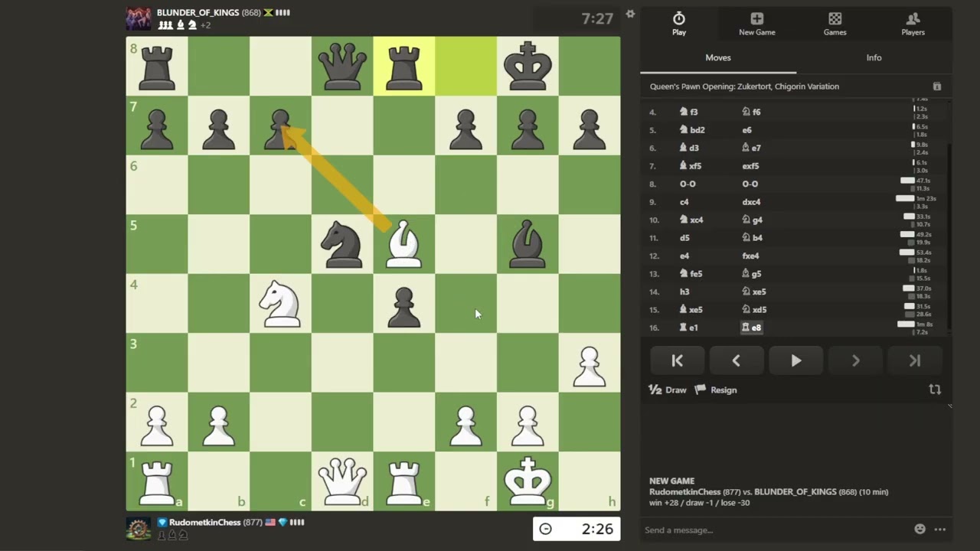Open the Players tab
This screenshot has height=551, width=980.
[x=913, y=24]
